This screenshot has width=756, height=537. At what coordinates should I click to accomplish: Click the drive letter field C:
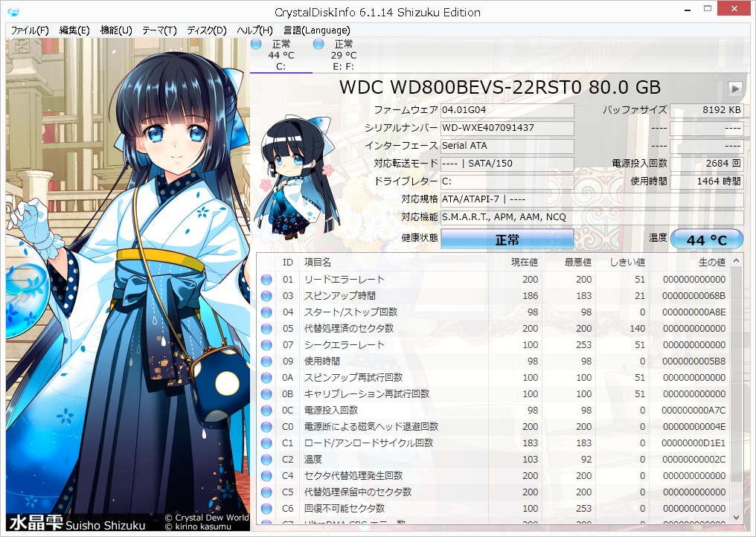click(x=507, y=181)
